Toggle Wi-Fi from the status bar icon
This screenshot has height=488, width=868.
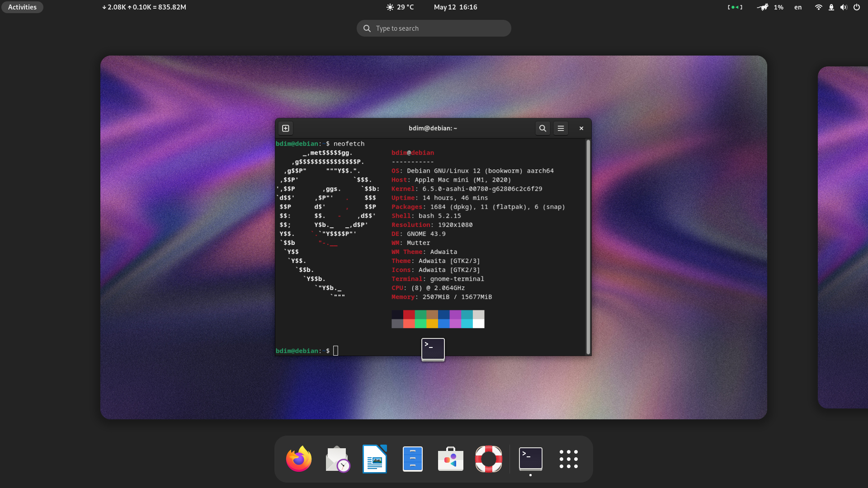tap(818, 7)
